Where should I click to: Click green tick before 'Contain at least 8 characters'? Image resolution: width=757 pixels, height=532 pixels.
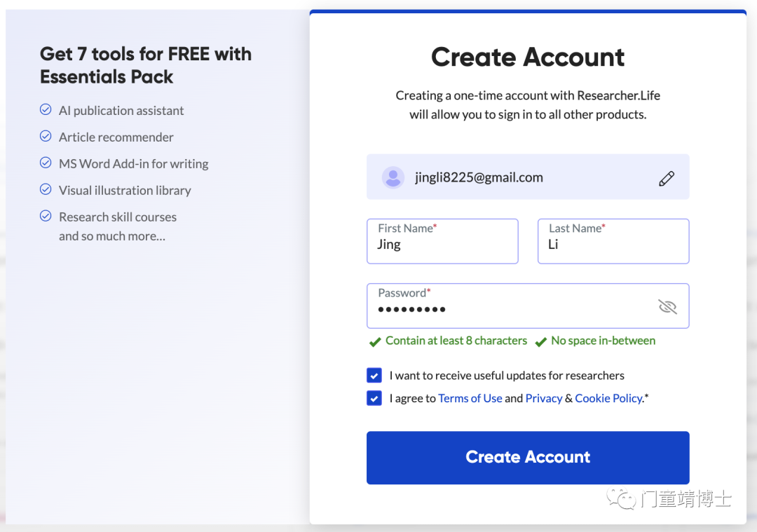375,342
